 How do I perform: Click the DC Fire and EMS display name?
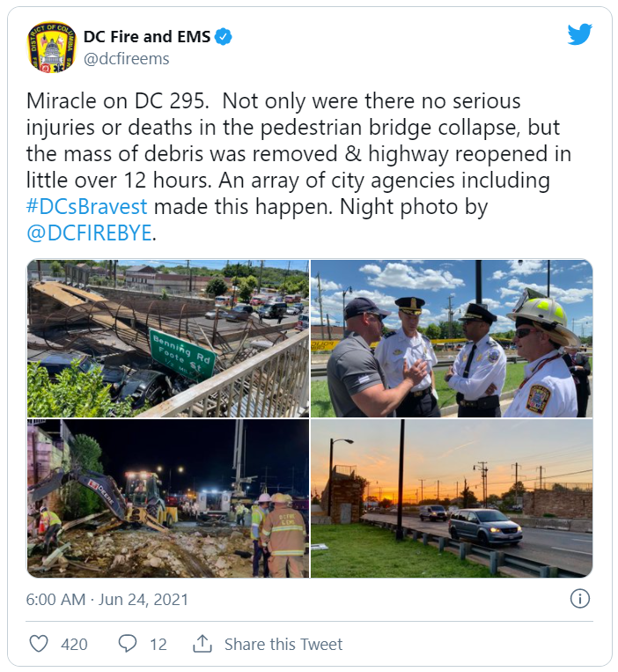[x=147, y=37]
